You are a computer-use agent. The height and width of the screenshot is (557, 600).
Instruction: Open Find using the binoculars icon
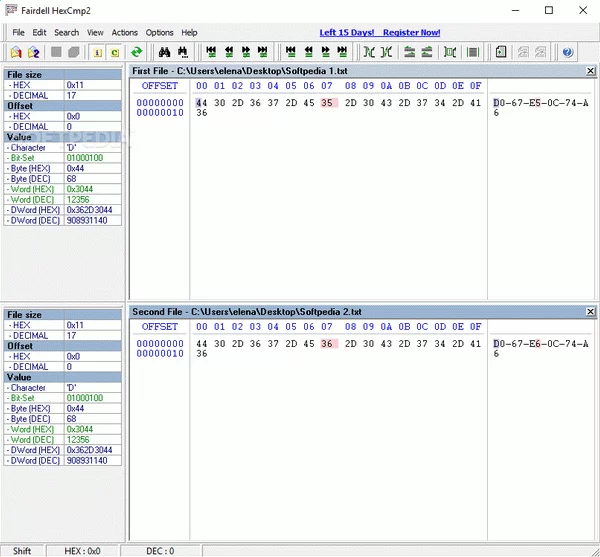pos(165,52)
